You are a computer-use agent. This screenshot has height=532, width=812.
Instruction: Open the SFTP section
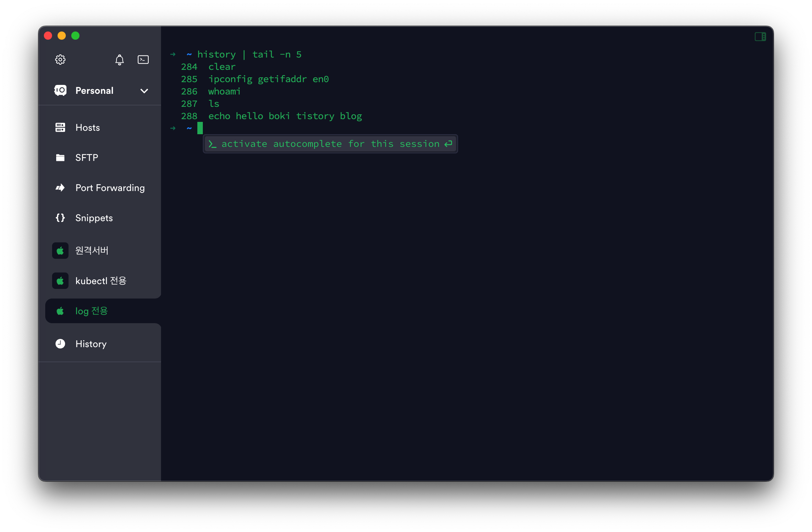point(87,158)
